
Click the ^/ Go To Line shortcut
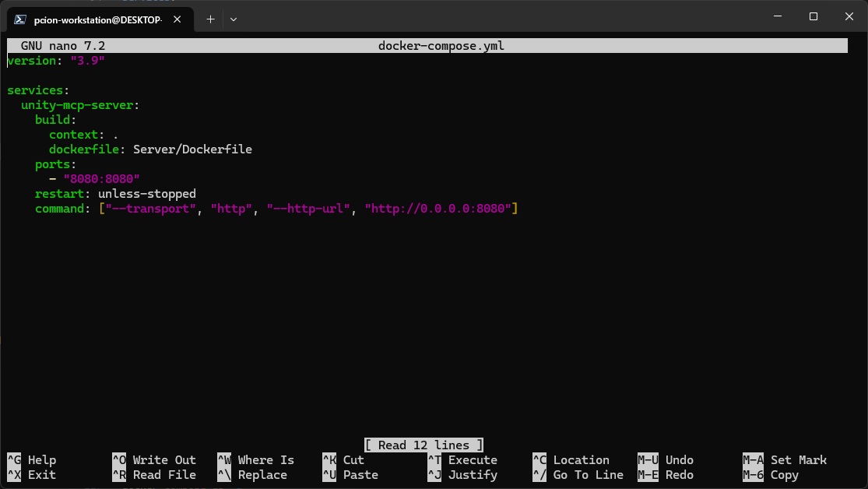pyautogui.click(x=578, y=475)
